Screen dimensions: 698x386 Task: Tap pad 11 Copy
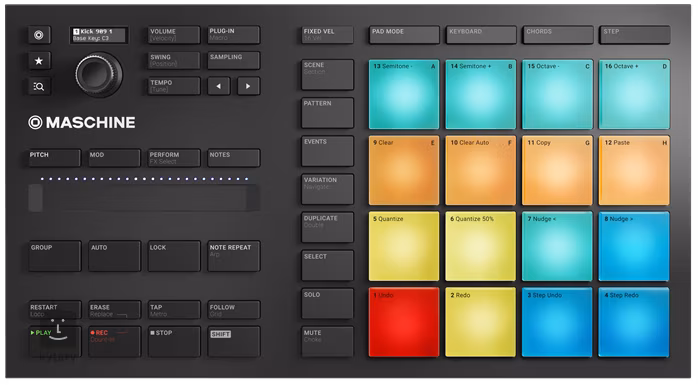tap(557, 171)
